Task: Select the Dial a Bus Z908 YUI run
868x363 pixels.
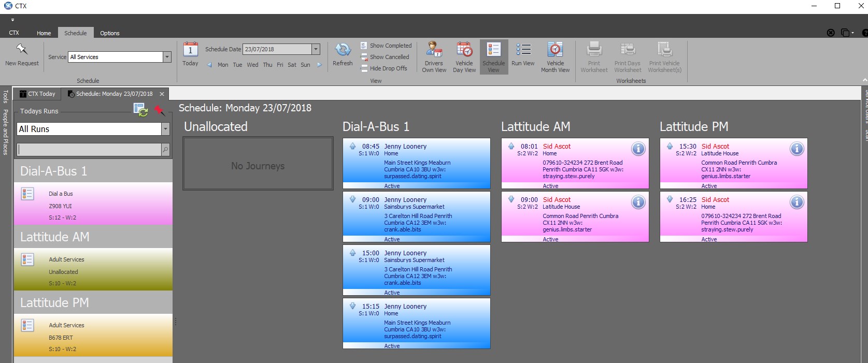Action: pyautogui.click(x=93, y=204)
